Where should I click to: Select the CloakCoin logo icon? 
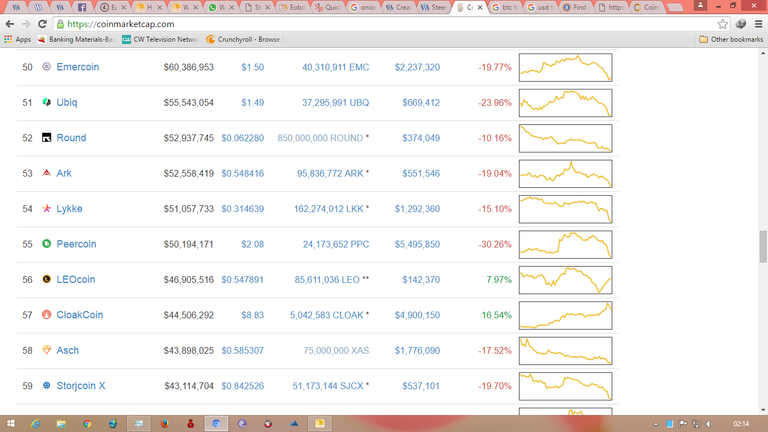[47, 314]
